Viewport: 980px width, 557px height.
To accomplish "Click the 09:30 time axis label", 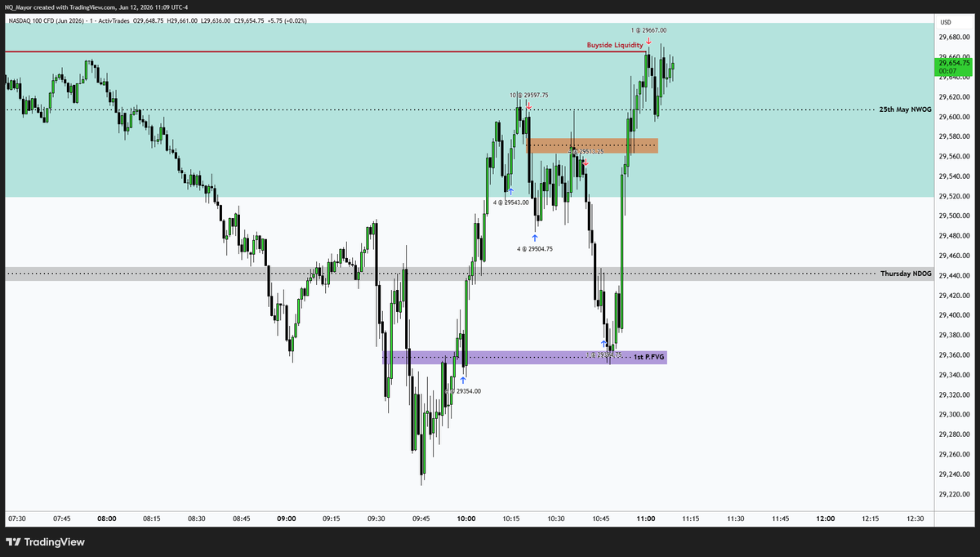I will tap(376, 519).
